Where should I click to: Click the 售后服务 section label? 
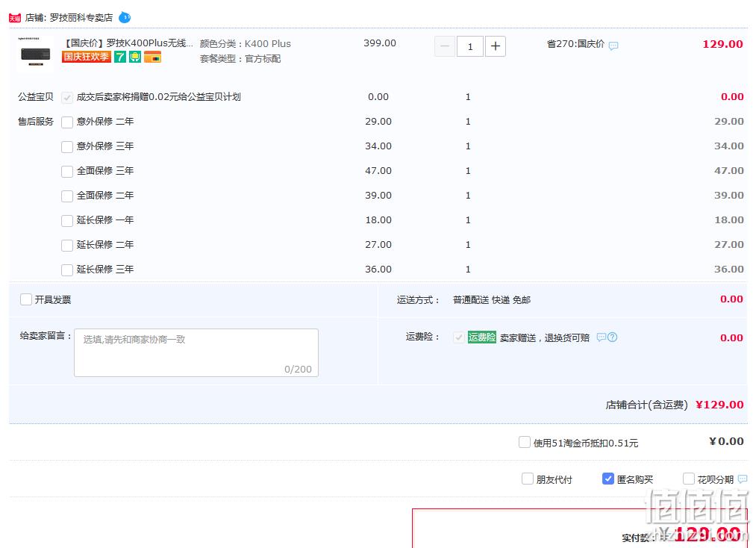pos(36,122)
